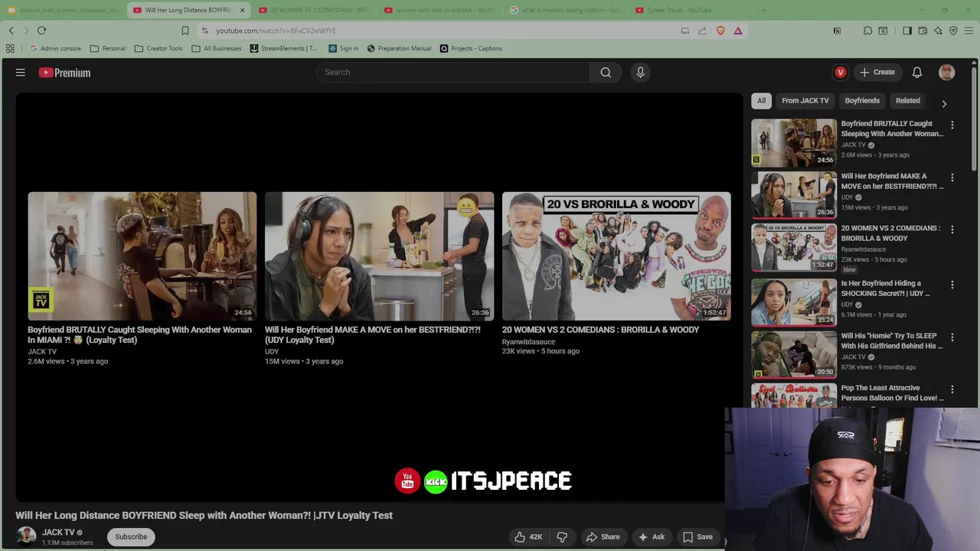Share this page via address bar share icon
980x551 pixels.
point(702,31)
